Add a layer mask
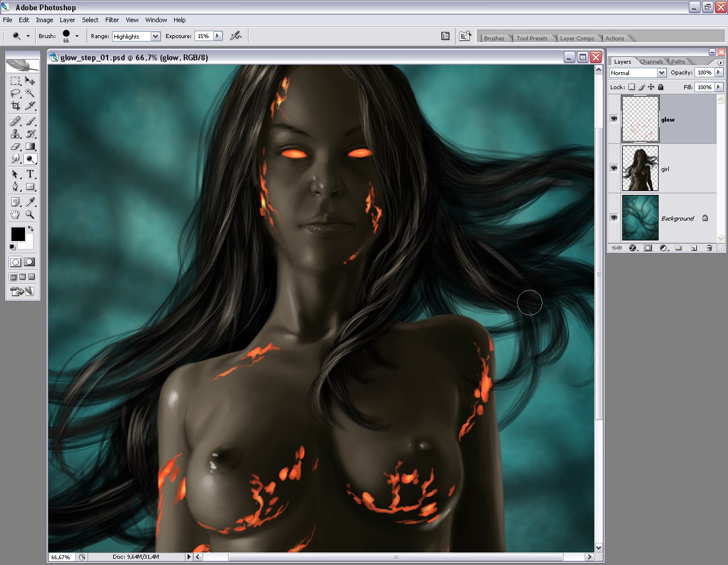728x565 pixels. coord(648,248)
